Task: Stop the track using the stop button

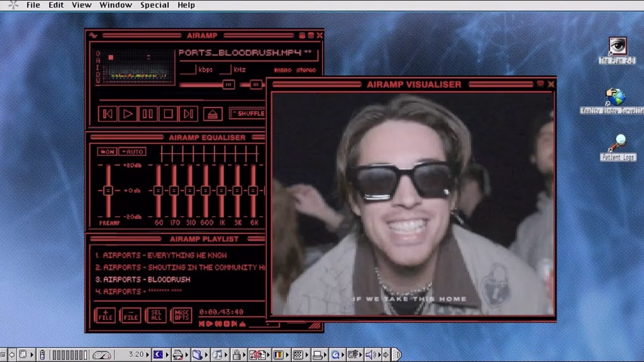Action: [168, 114]
